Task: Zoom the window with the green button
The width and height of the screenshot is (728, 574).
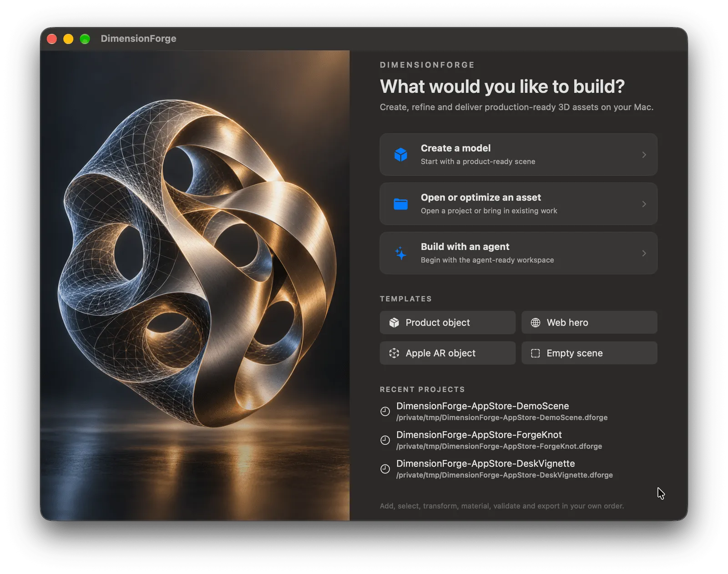Action: [85, 39]
